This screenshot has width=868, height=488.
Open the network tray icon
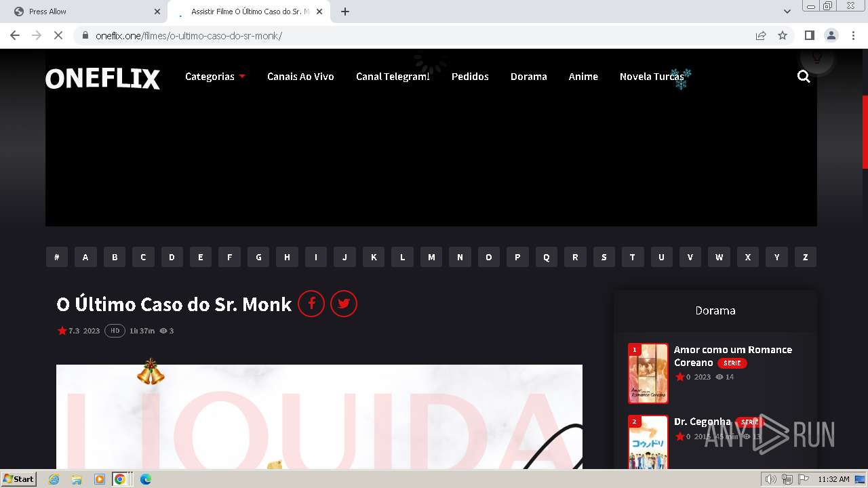pyautogui.click(x=787, y=479)
